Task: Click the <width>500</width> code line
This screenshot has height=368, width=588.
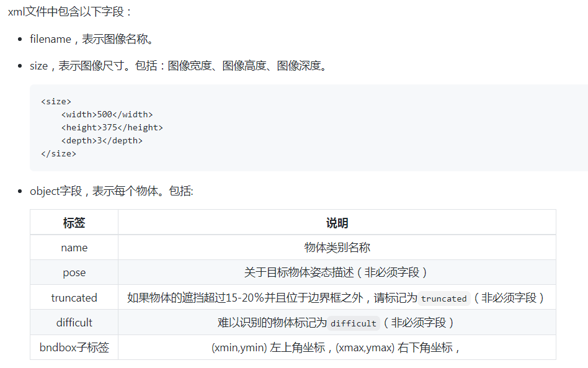Action: tap(107, 114)
